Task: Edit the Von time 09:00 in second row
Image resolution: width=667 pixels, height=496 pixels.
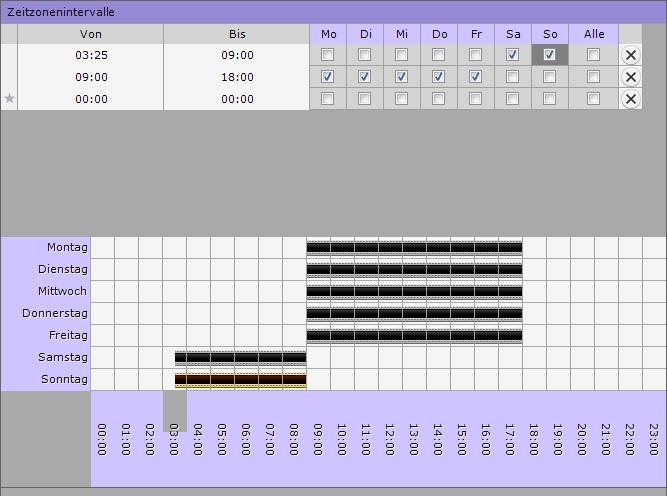Action: point(91,77)
